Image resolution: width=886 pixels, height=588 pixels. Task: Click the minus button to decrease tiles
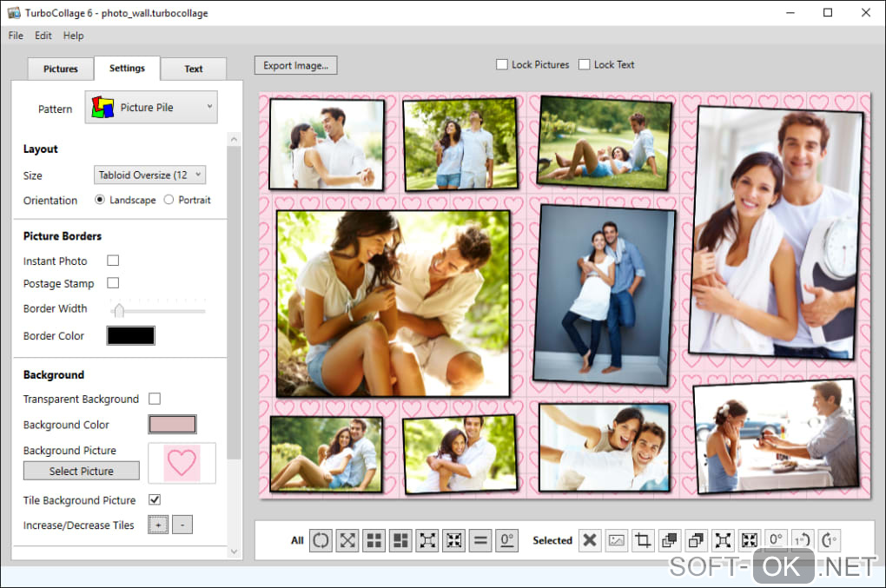tap(182, 525)
